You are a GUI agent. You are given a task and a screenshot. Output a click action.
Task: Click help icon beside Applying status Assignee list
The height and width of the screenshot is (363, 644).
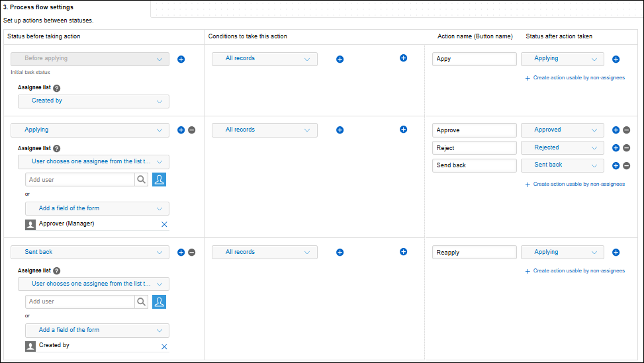(x=56, y=149)
